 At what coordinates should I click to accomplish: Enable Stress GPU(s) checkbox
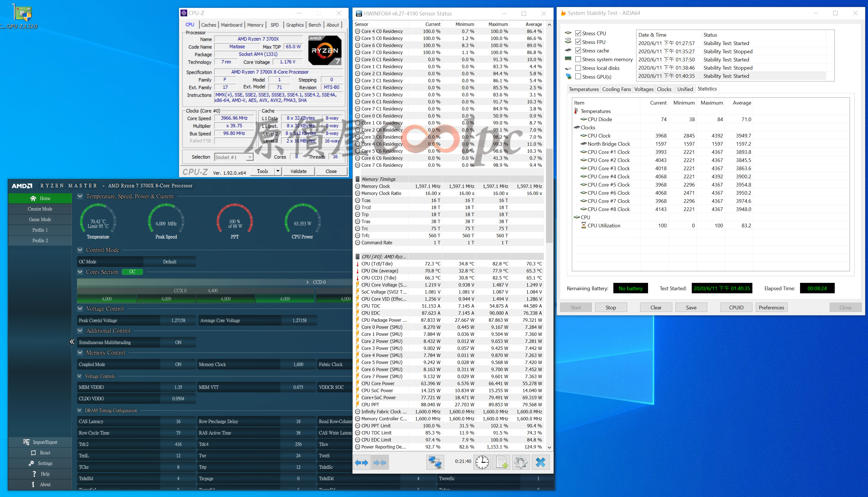click(578, 76)
